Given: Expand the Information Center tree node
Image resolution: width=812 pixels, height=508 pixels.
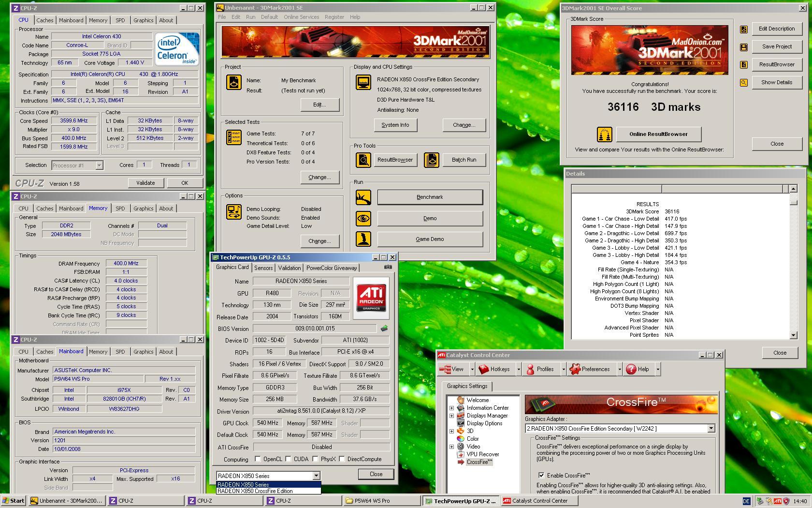Looking at the screenshot, I should coord(451,408).
